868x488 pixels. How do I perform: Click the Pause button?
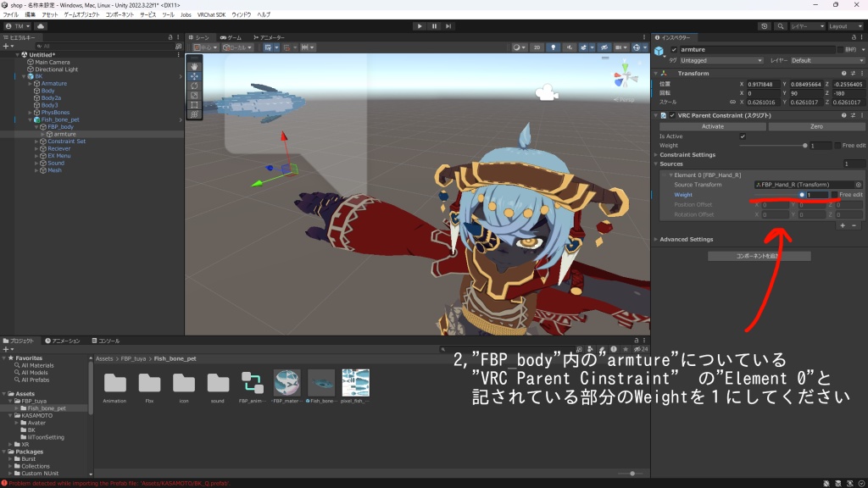[x=434, y=26]
